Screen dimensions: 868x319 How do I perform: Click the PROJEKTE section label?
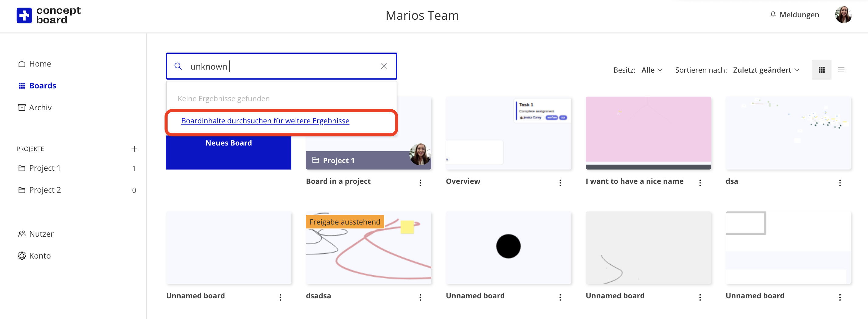[x=30, y=149]
